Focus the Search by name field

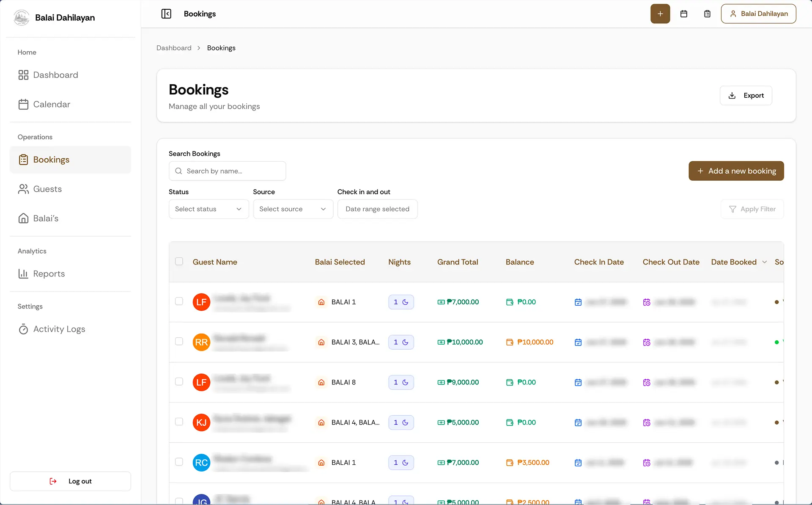pos(227,171)
